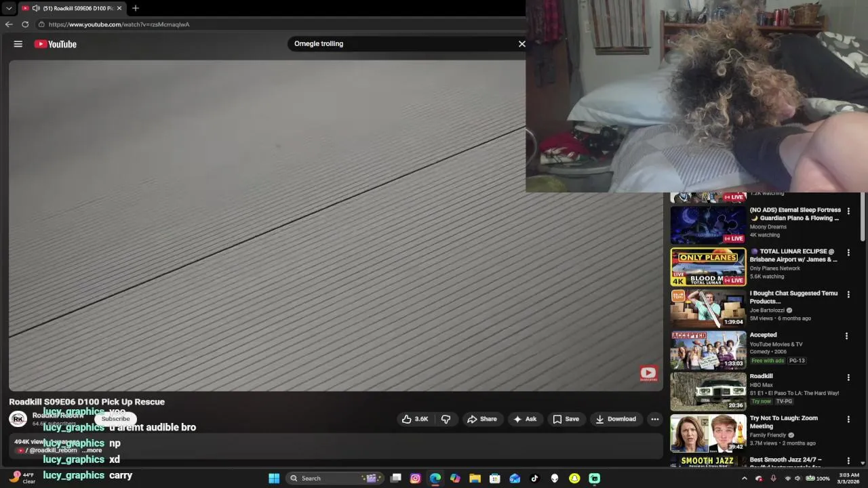The height and width of the screenshot is (488, 868).
Task: Open options for Accepted movie
Action: pos(846,336)
